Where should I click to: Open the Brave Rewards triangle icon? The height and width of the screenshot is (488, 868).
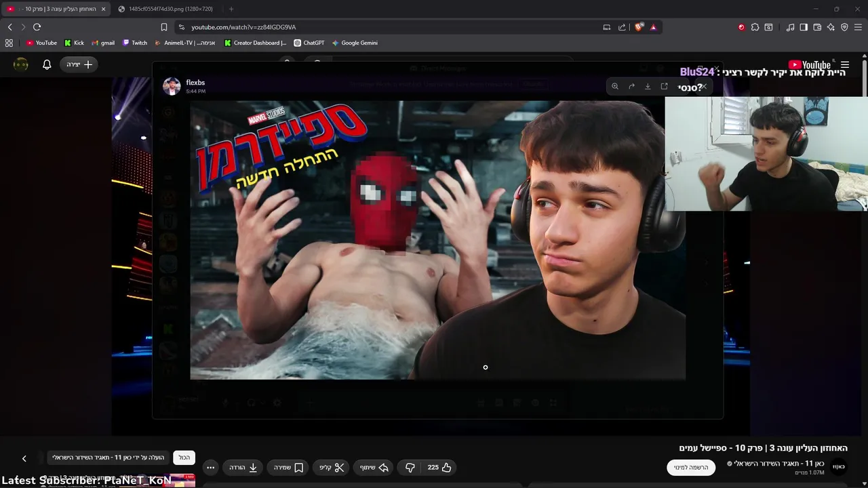[653, 27]
